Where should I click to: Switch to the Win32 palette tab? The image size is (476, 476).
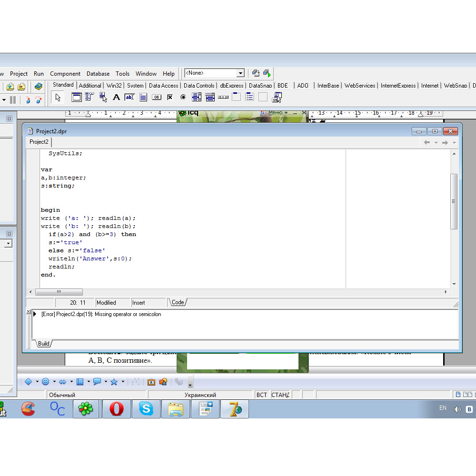click(114, 86)
